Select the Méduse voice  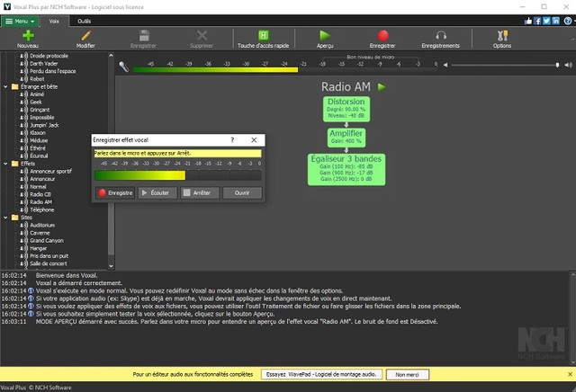click(39, 140)
